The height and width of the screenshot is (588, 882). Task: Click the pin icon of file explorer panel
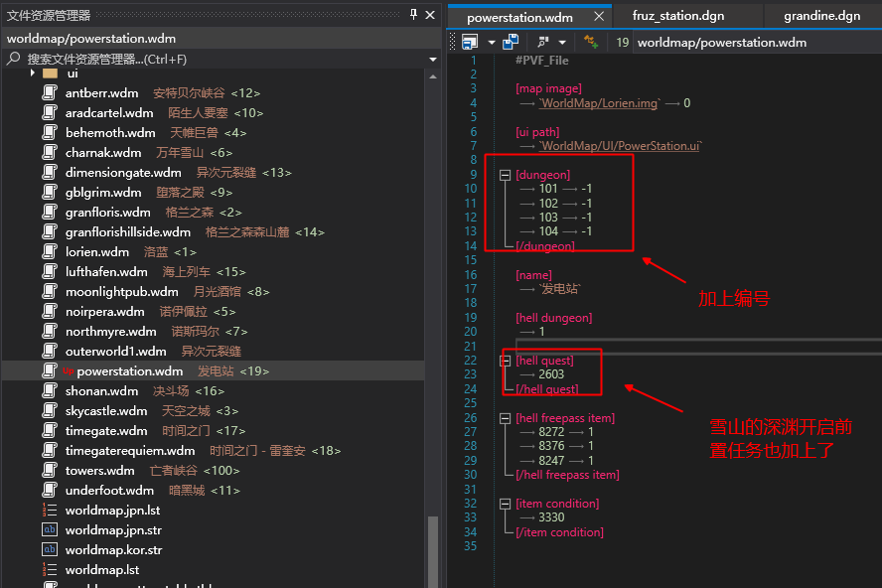[x=413, y=15]
